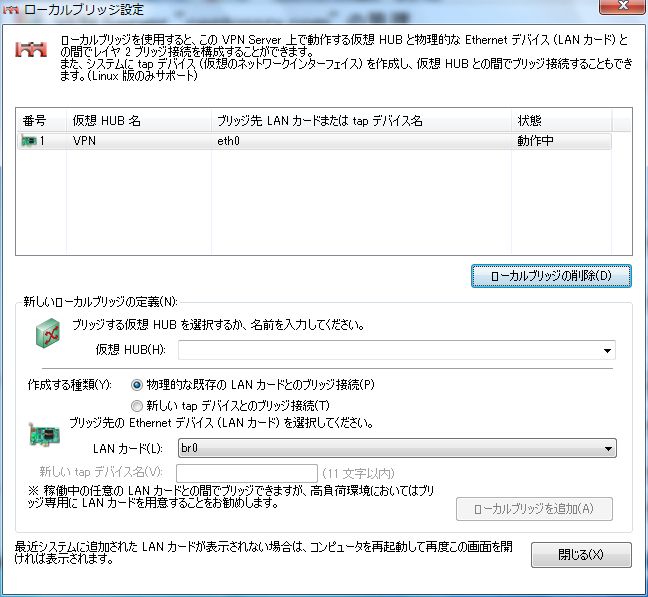
Task: Click the LAN card icon in row 1
Action: (x=28, y=142)
